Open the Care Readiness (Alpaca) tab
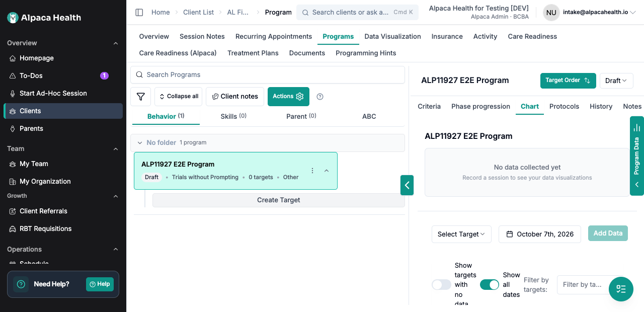Image resolution: width=644 pixels, height=312 pixels. coord(178,53)
